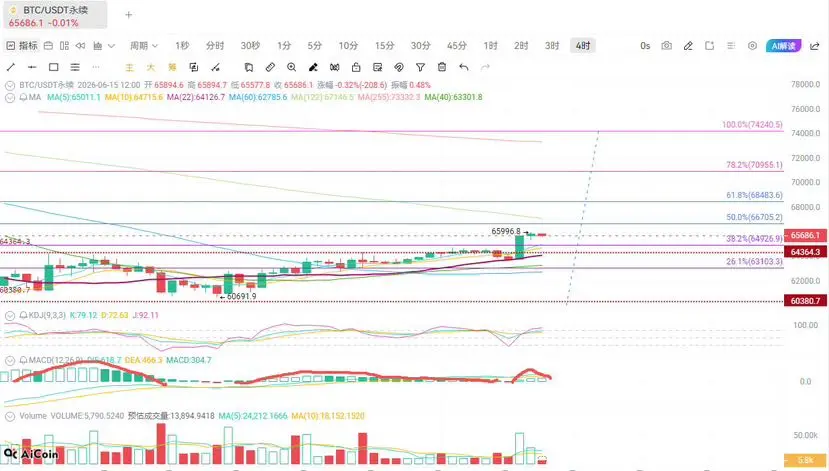Click the filter funnel icon
The height and width of the screenshot is (471, 829).
420,67
